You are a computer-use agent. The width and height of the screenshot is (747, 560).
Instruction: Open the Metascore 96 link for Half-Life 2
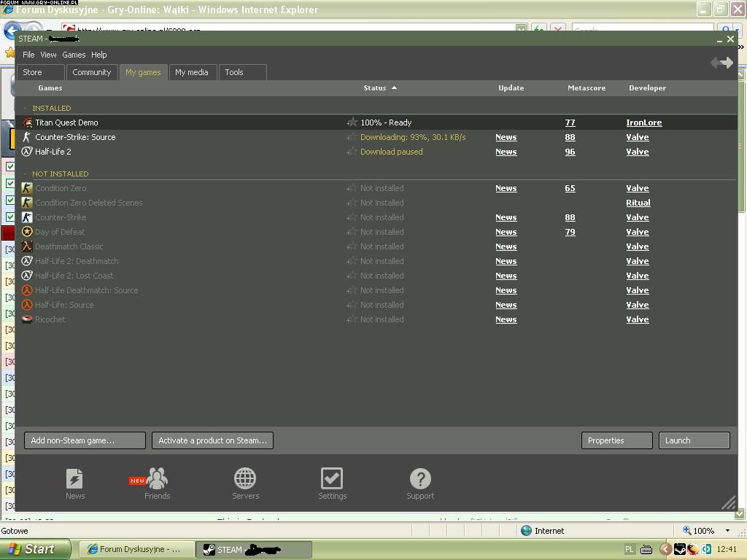click(570, 152)
